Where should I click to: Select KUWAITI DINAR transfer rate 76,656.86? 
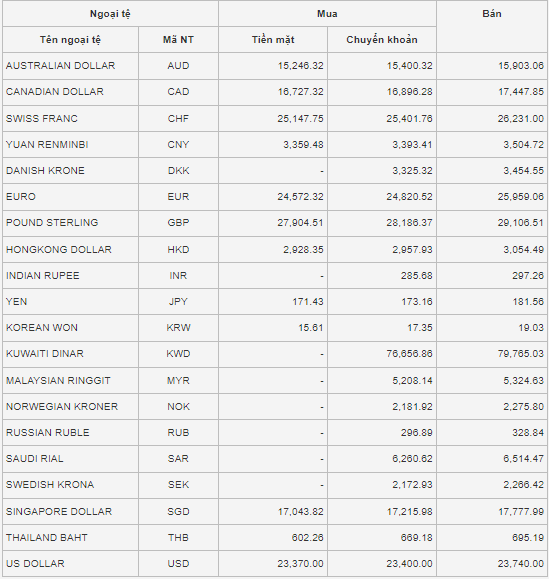(x=409, y=354)
